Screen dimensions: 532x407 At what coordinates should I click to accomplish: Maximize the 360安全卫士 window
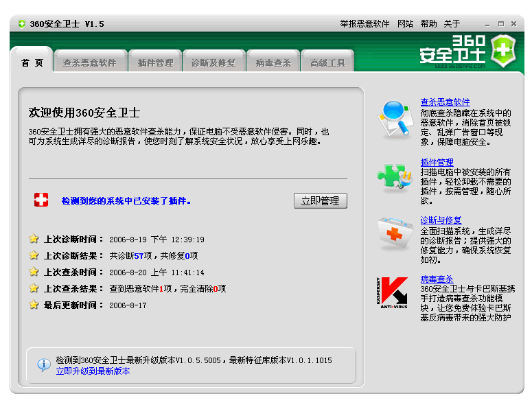click(501, 24)
